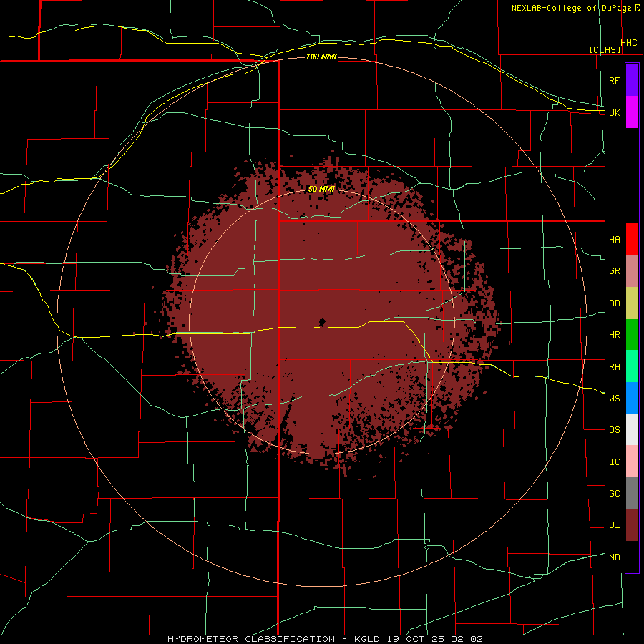Click the IC pink legend color block

[632, 462]
